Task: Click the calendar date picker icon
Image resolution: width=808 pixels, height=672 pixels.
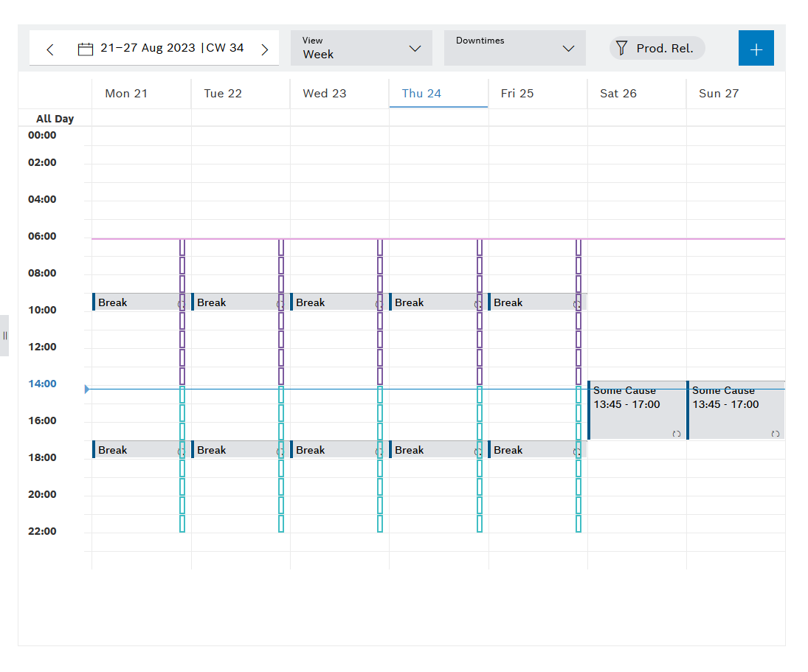Action: 86,48
